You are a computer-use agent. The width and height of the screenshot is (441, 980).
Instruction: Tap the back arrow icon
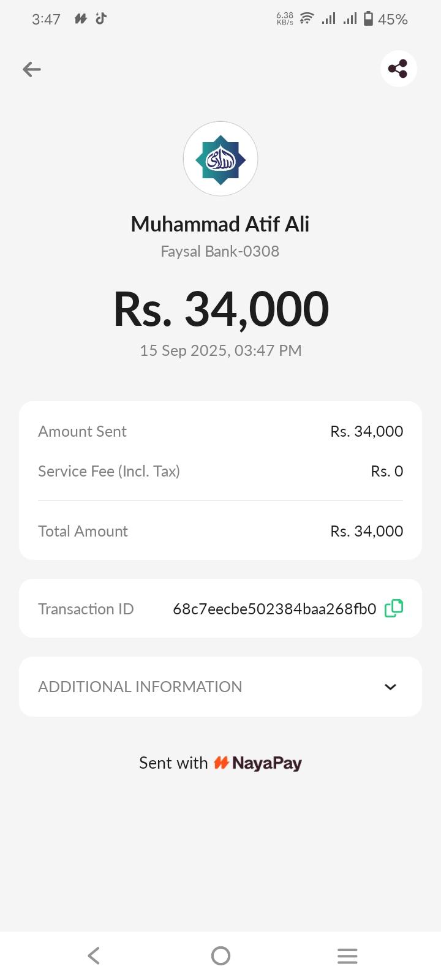32,69
